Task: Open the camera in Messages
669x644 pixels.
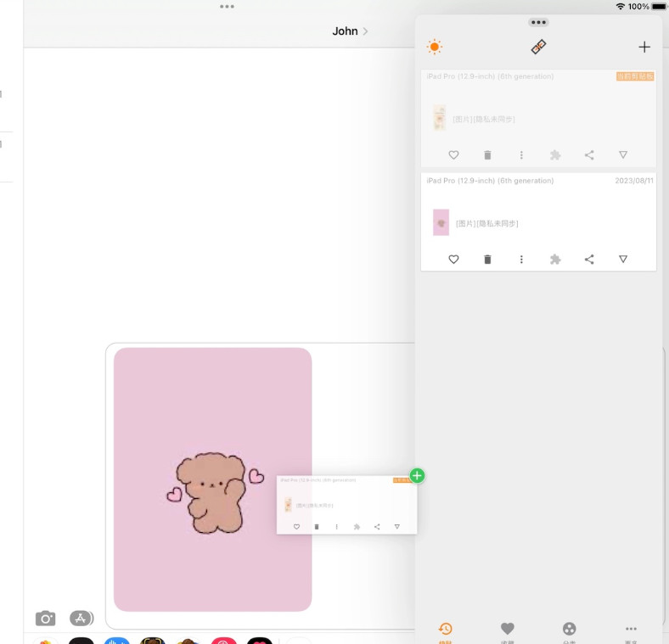Action: click(45, 618)
